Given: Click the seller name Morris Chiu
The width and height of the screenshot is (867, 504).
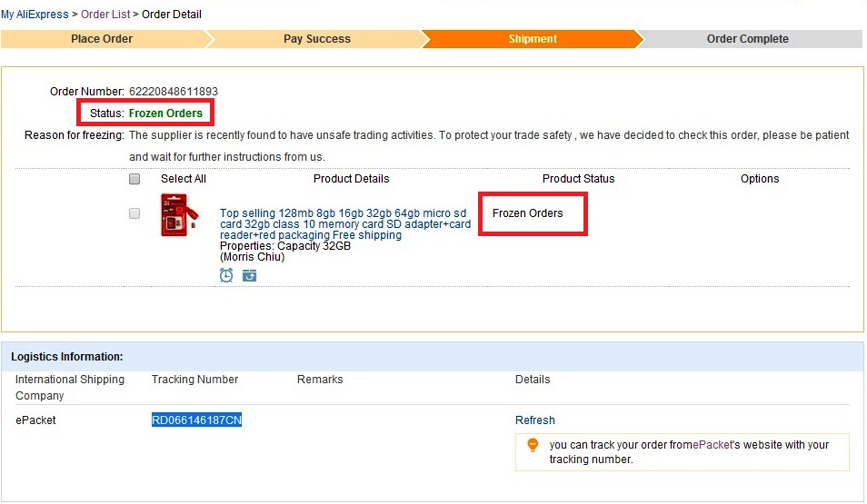Looking at the screenshot, I should pyautogui.click(x=253, y=257).
